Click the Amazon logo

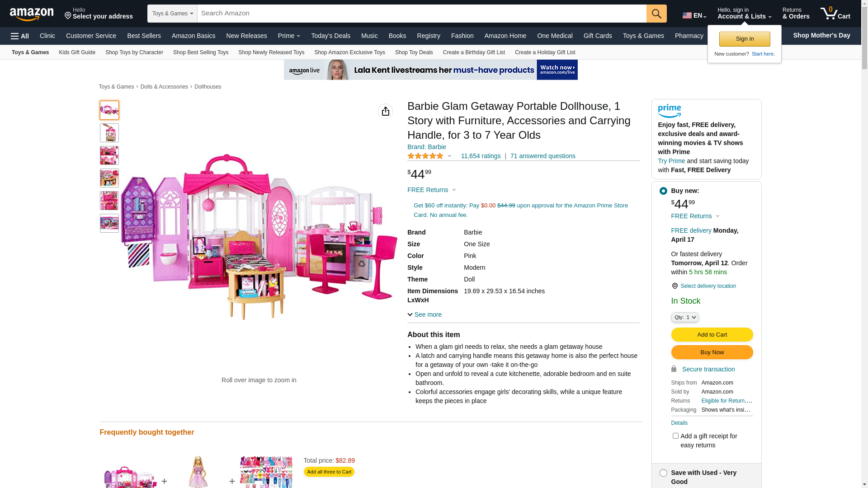point(32,14)
